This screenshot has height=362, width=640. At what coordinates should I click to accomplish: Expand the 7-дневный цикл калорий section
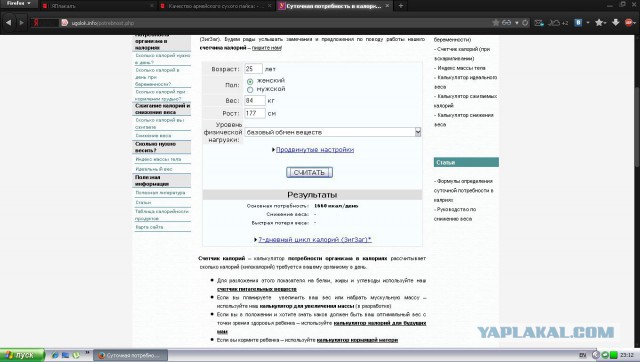(315, 240)
